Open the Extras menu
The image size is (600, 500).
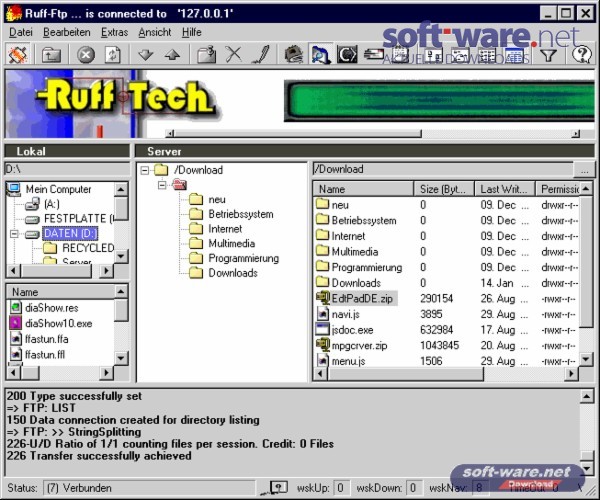coord(114,33)
